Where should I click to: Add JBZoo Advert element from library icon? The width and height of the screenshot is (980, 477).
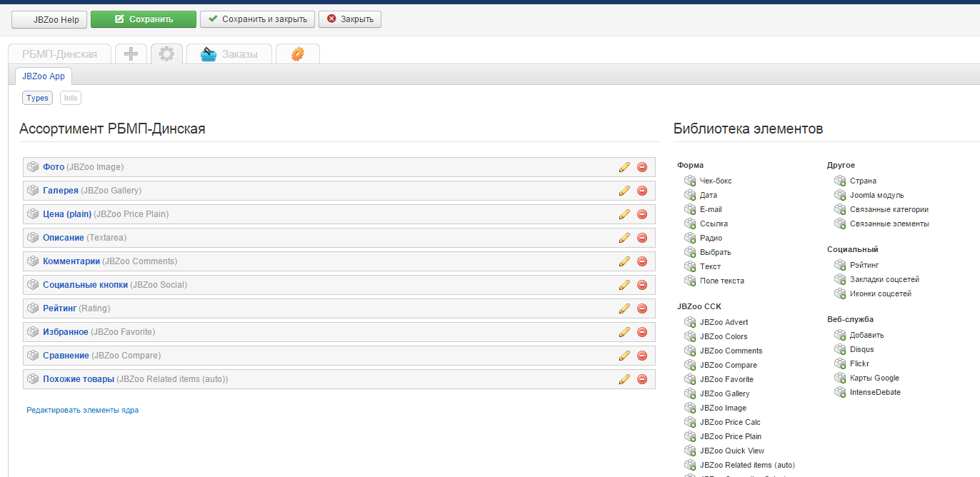click(x=690, y=322)
